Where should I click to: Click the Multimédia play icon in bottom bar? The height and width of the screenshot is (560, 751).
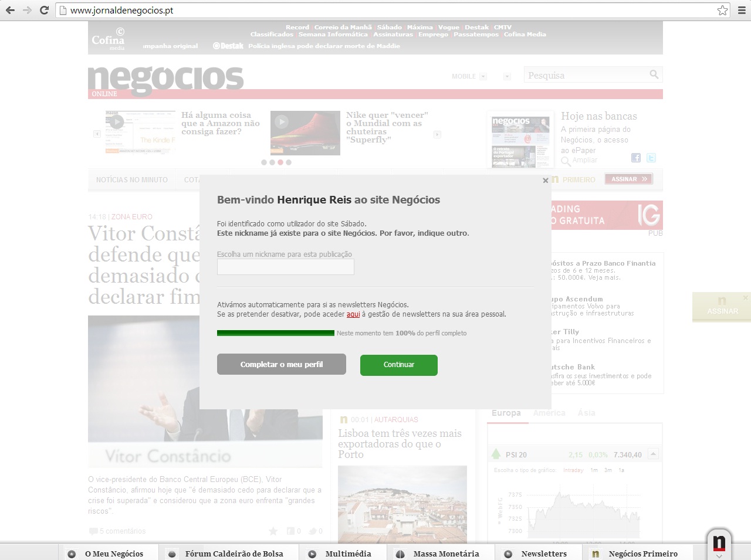click(313, 554)
